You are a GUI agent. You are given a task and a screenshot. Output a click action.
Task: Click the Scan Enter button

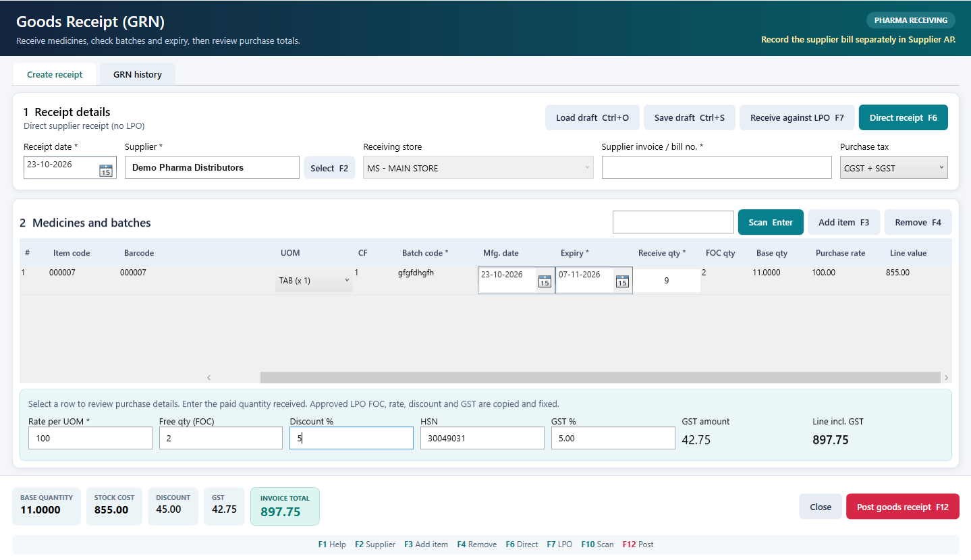(771, 222)
